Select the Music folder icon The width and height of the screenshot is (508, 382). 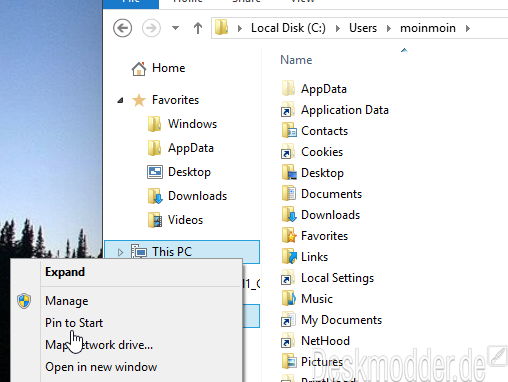point(289,299)
